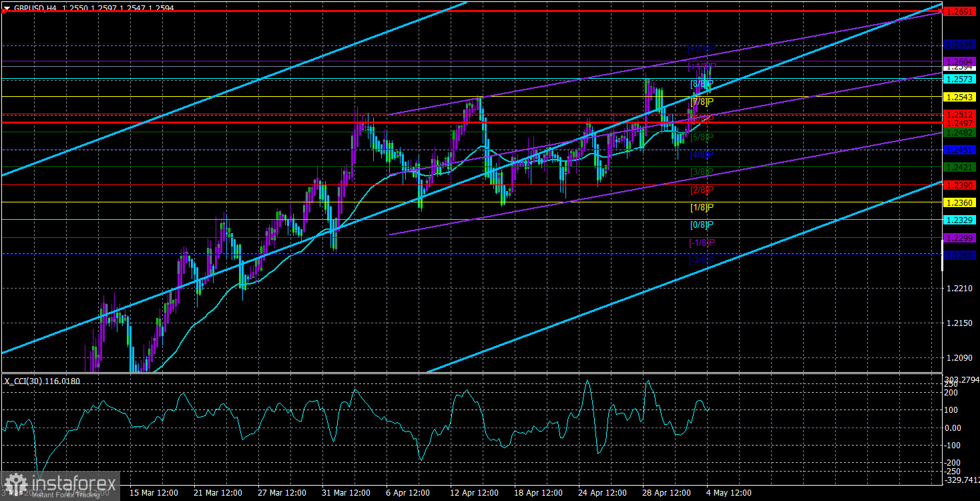Click the cyan 1.2573 price label

pyautogui.click(x=960, y=79)
